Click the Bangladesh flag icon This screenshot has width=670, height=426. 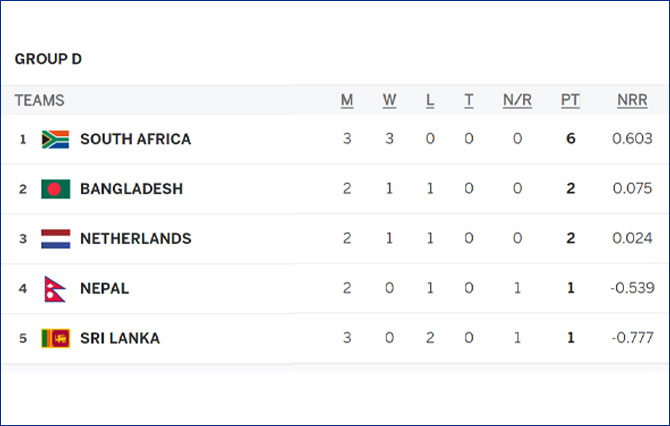coord(56,189)
